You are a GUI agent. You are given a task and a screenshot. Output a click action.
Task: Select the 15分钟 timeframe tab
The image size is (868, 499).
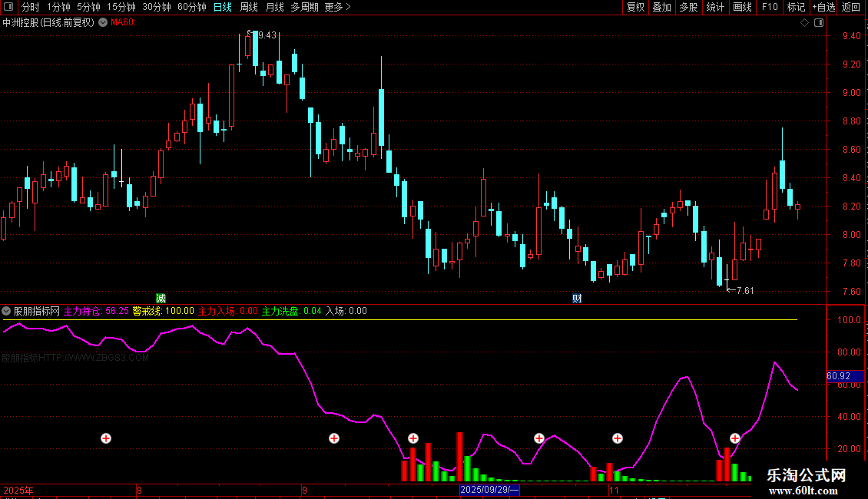tap(121, 7)
